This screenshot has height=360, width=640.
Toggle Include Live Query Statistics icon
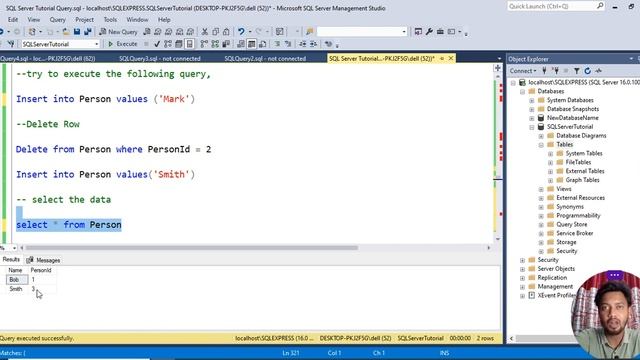215,44
